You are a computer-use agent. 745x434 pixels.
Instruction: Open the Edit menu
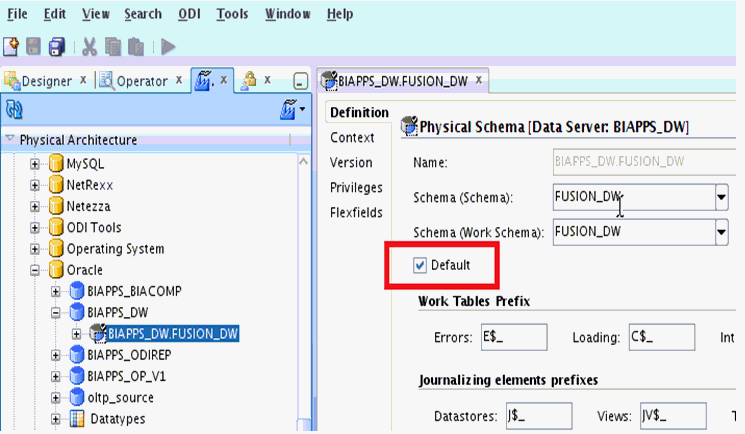point(55,14)
